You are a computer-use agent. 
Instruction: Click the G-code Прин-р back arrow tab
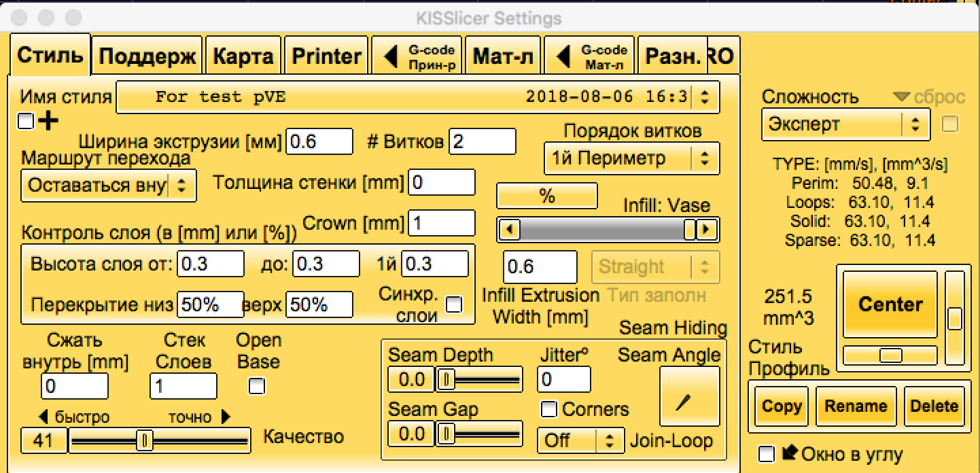416,56
